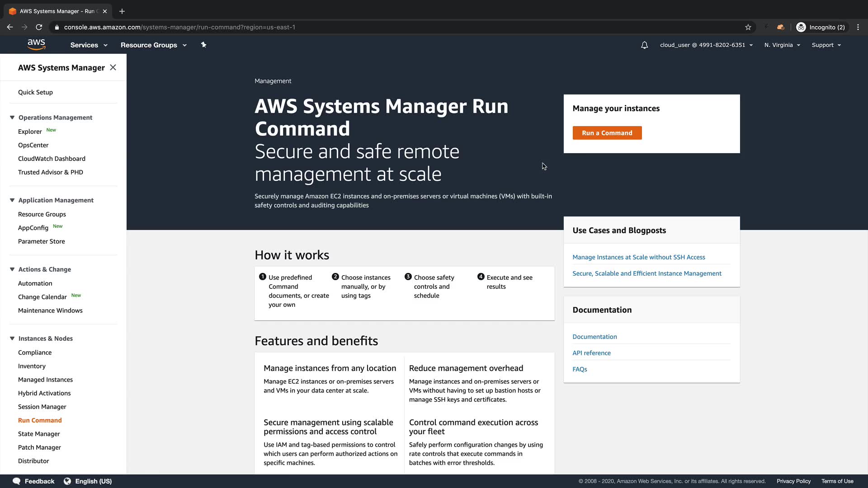Open the notifications bell icon
Viewport: 868px width, 488px height.
click(x=644, y=45)
